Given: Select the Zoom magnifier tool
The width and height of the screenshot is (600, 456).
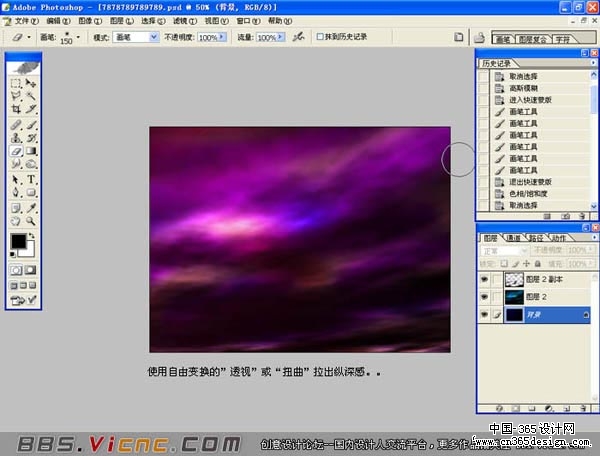Looking at the screenshot, I should pos(31,221).
